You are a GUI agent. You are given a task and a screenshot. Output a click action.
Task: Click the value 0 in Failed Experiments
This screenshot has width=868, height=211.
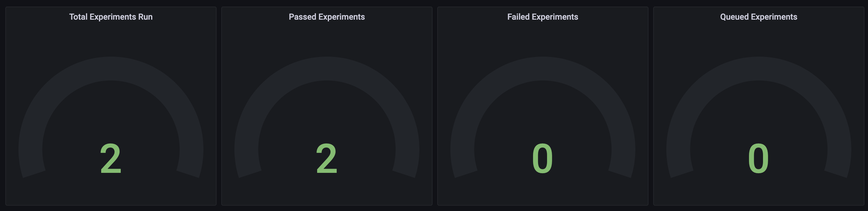(x=543, y=158)
